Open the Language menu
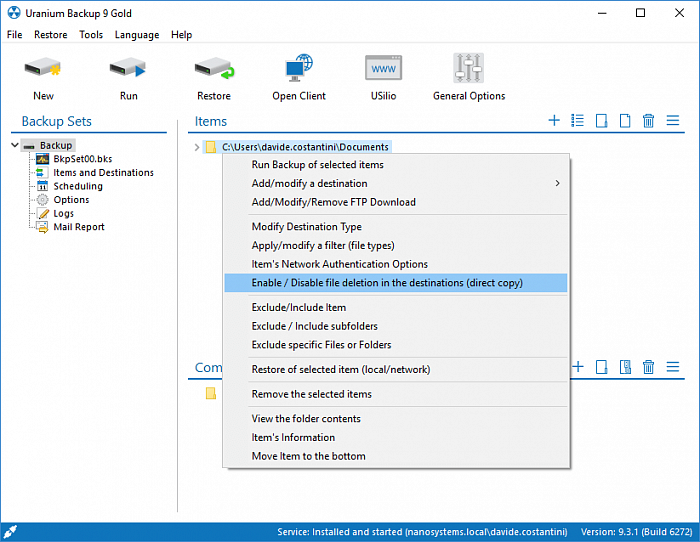 (x=137, y=35)
